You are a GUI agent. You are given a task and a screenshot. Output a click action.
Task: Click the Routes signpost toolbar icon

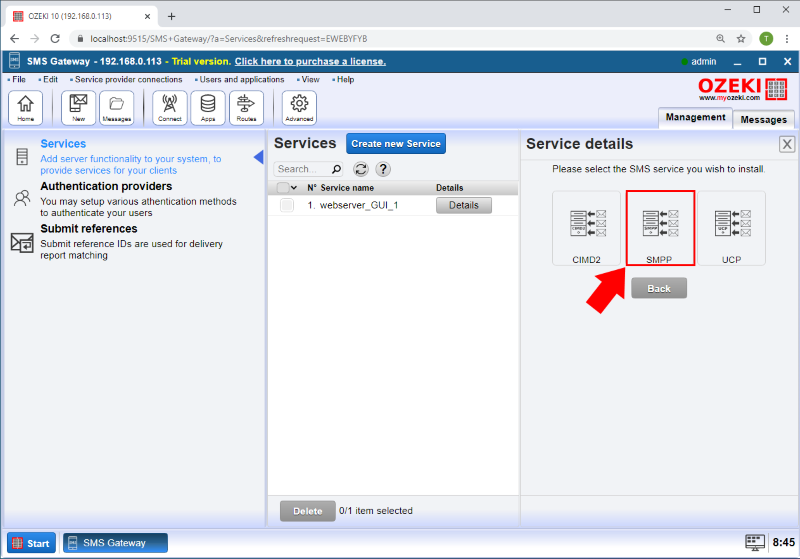tap(246, 108)
